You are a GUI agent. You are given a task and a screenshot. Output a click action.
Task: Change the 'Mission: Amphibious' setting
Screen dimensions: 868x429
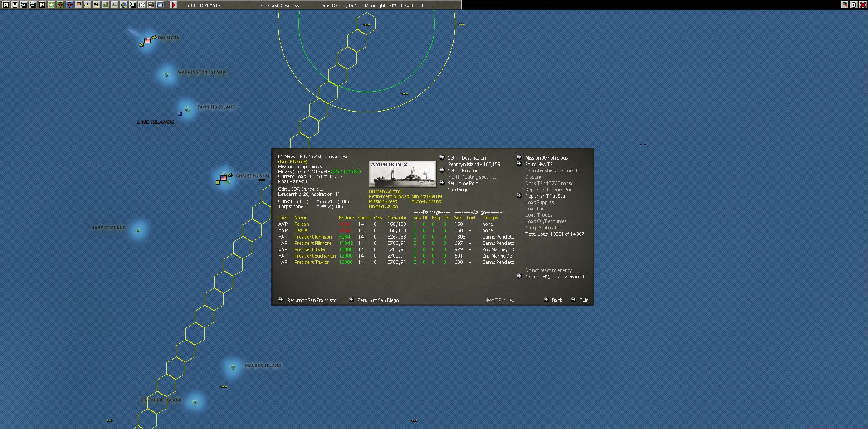point(546,158)
